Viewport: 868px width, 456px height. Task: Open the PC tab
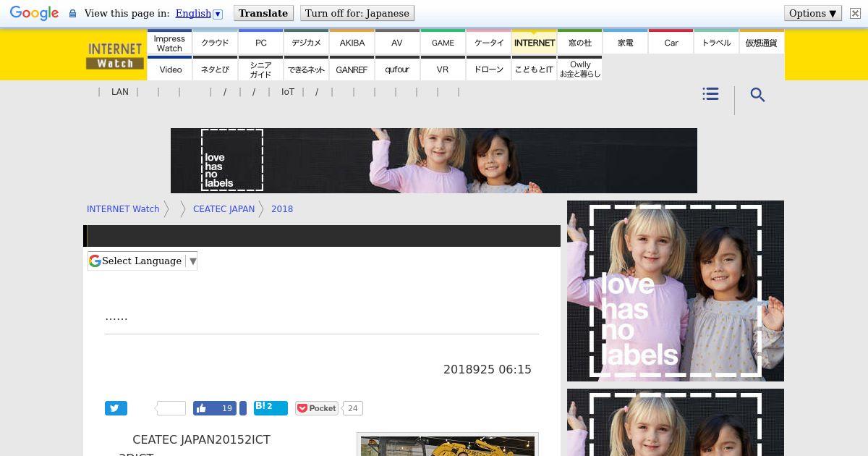260,43
